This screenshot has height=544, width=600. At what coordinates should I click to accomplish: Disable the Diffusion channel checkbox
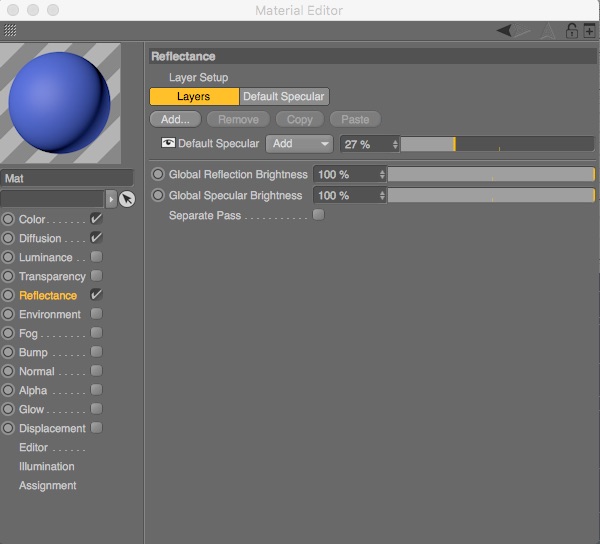(x=96, y=238)
